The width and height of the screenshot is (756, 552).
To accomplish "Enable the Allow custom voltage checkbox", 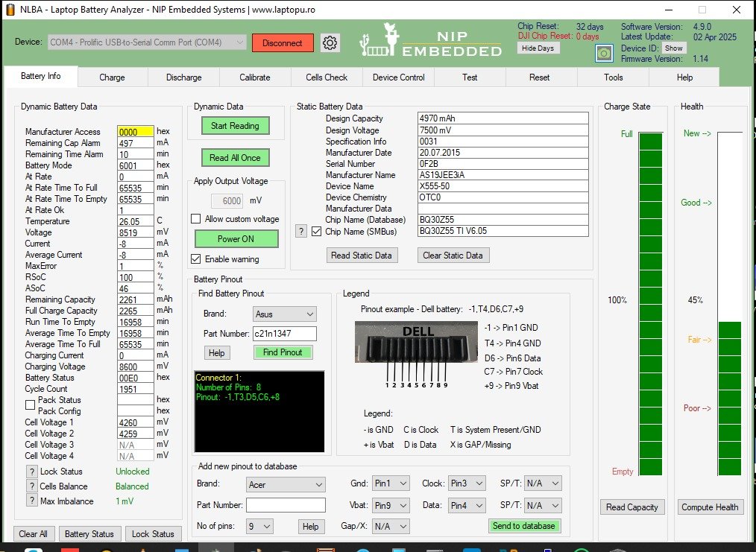I will [196, 219].
